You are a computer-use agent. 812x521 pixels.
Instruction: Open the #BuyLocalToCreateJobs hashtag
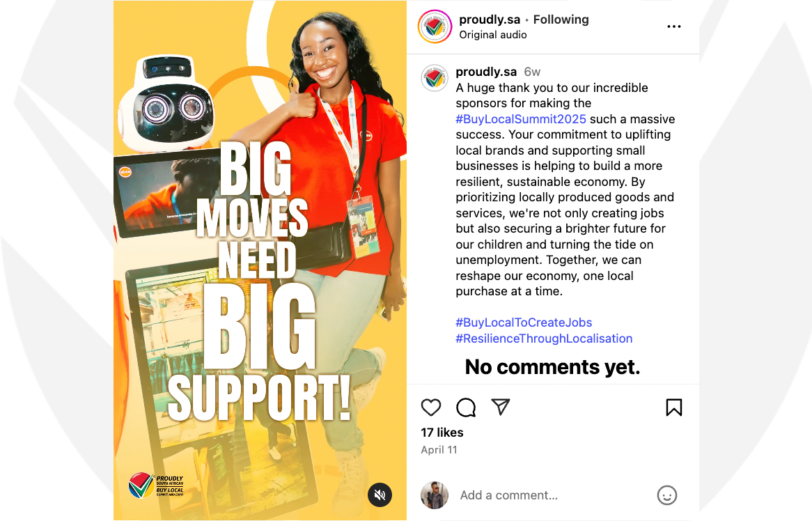coord(524,322)
